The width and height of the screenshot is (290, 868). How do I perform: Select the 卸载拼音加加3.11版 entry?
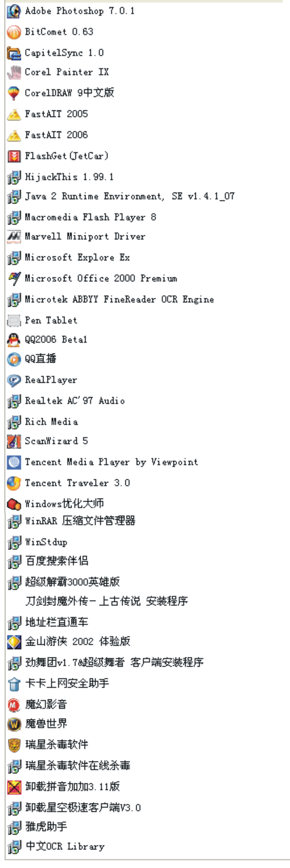tap(63, 786)
